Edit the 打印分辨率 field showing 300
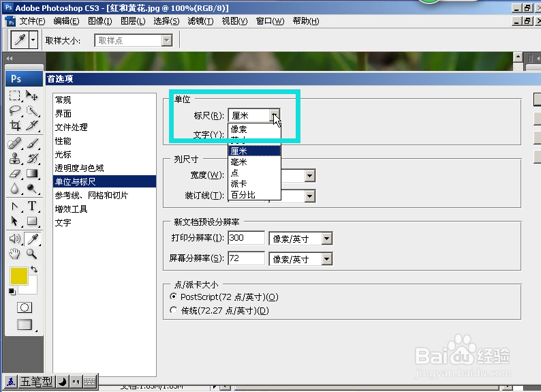 point(246,238)
